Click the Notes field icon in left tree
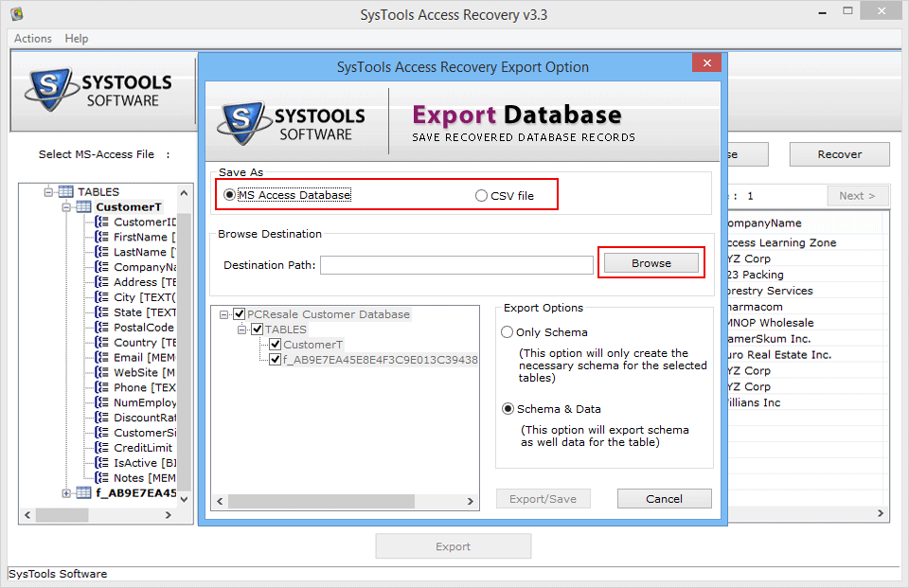This screenshot has height=588, width=909. (101, 478)
